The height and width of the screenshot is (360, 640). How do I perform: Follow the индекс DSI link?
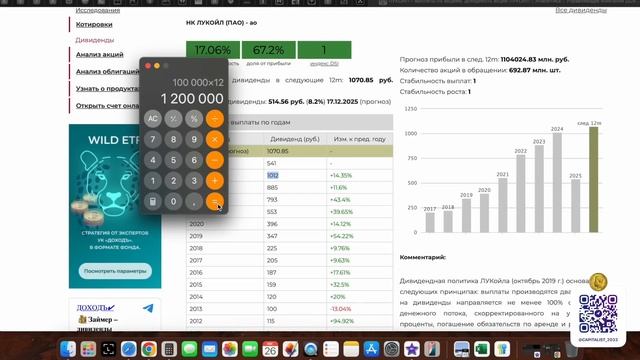click(324, 64)
